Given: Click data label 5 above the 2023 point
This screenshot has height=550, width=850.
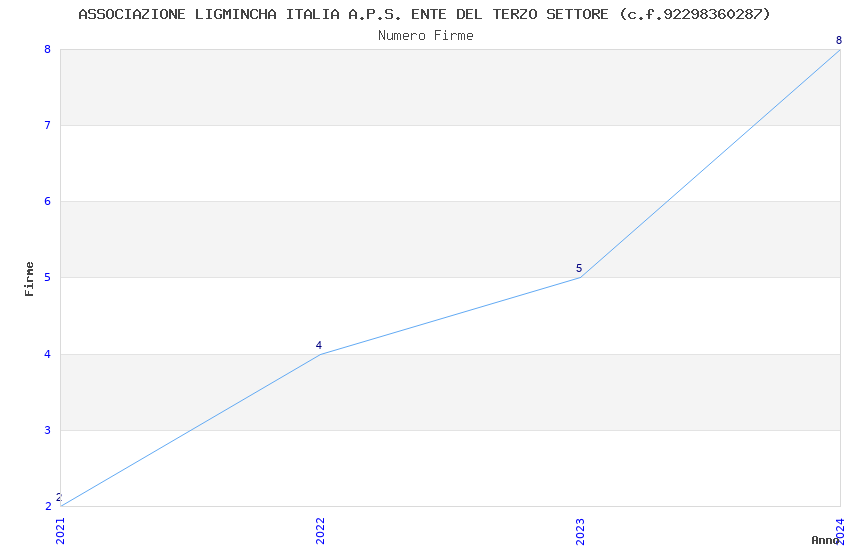Looking at the screenshot, I should point(579,268).
